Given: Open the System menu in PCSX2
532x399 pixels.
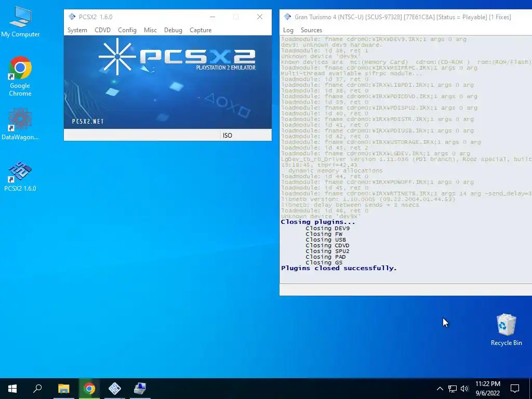Looking at the screenshot, I should tap(77, 30).
